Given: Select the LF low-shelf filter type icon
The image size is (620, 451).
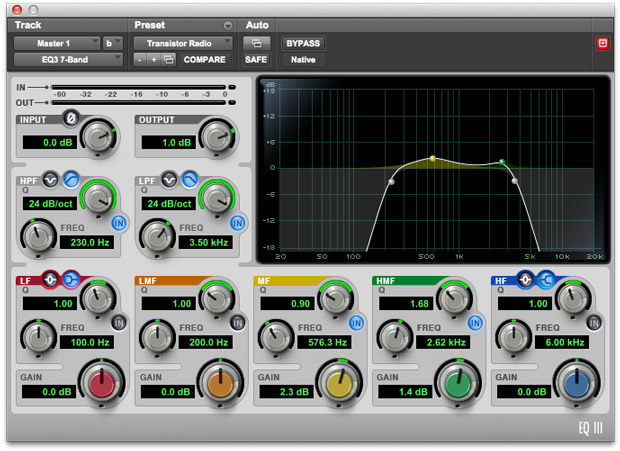Looking at the screenshot, I should click(71, 280).
